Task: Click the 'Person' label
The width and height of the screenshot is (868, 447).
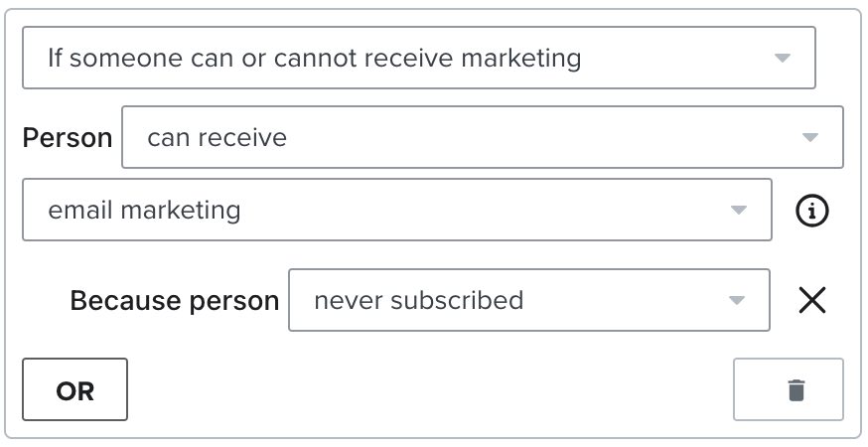Action: tap(68, 137)
